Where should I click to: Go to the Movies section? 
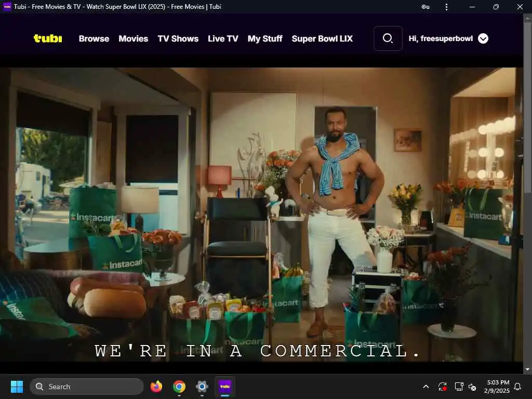point(134,38)
